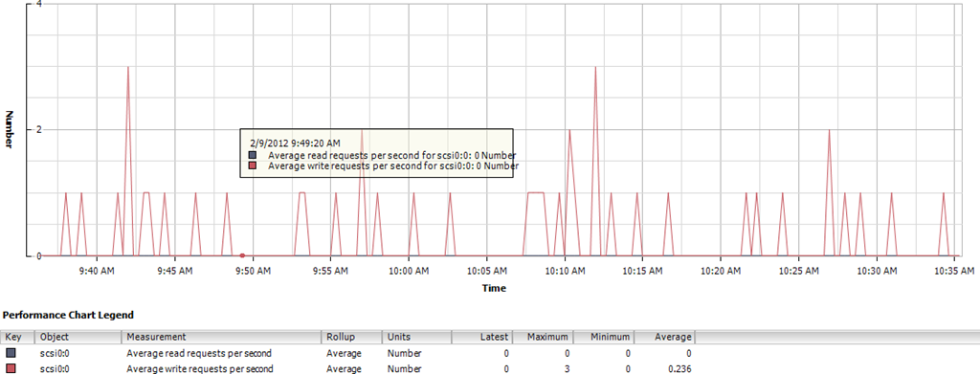The image size is (980, 374).
Task: Sort legend by Object column
Action: [x=78, y=337]
